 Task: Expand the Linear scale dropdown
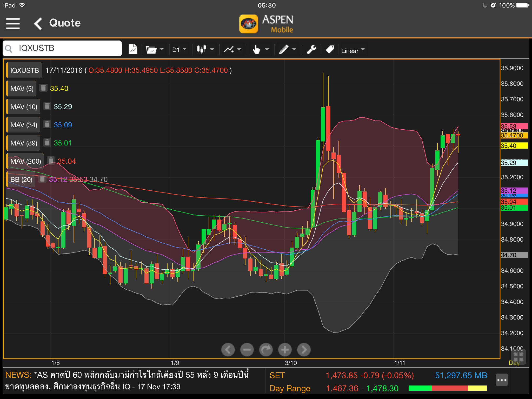353,50
